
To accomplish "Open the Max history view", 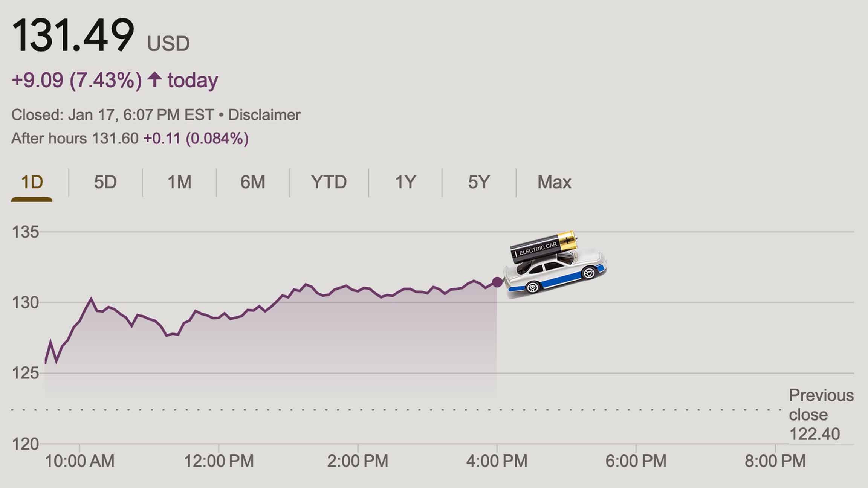I will point(555,182).
